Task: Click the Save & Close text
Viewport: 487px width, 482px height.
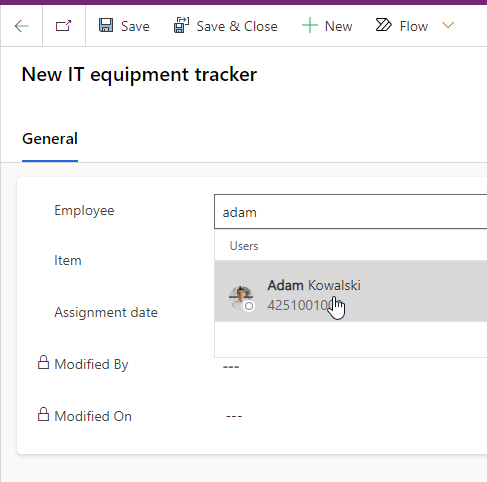Action: click(x=237, y=26)
